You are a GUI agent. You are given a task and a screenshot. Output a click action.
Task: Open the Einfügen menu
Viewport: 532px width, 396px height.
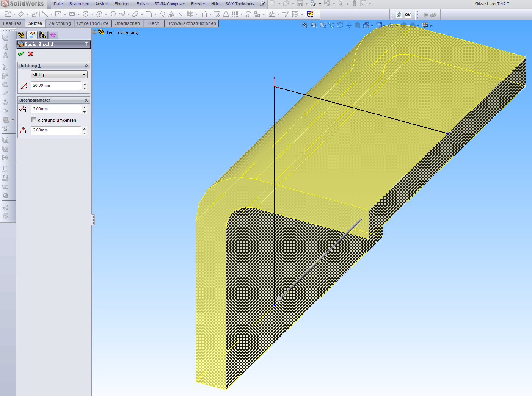click(122, 4)
